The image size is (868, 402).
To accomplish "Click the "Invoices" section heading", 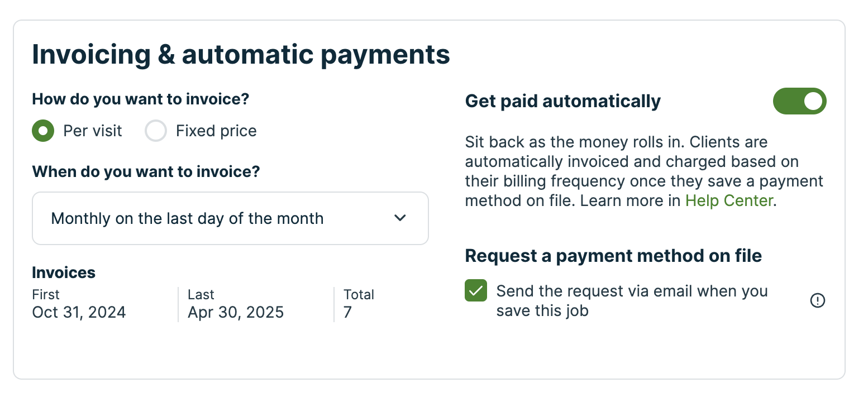I will [x=64, y=272].
